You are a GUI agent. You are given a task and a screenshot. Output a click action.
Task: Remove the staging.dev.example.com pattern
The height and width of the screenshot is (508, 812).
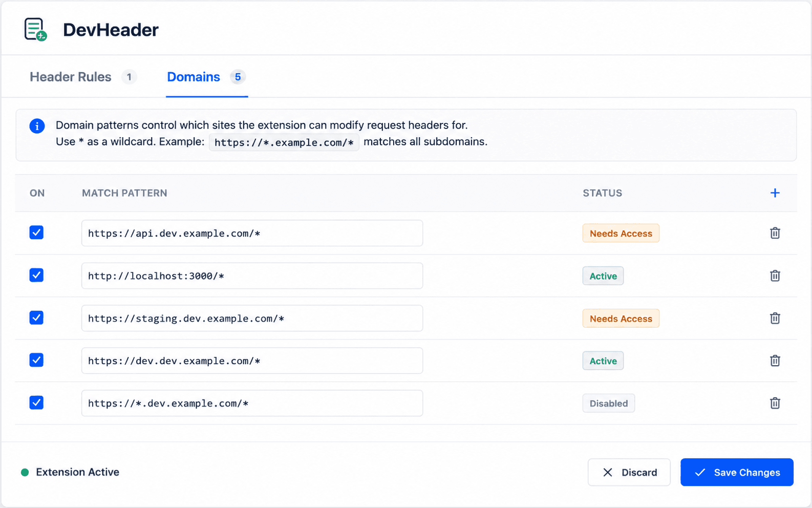tap(775, 318)
